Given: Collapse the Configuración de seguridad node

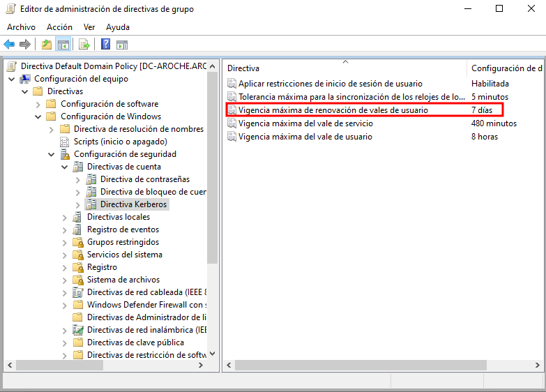Looking at the screenshot, I should 51,154.
